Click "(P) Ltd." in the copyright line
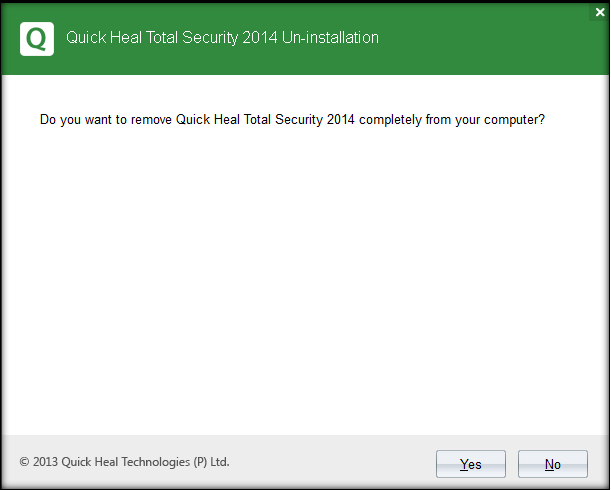The image size is (611, 490). 209,462
